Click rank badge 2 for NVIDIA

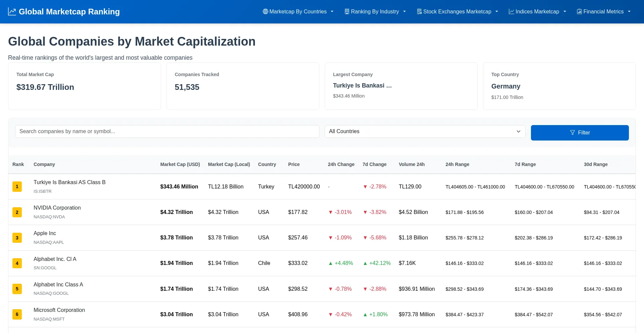(x=17, y=212)
